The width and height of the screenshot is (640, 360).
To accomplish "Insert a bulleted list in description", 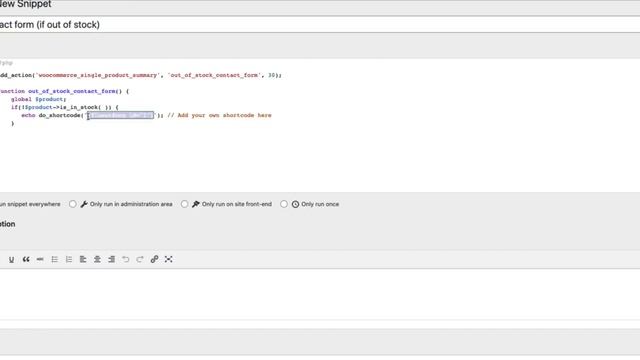I will [x=54, y=259].
